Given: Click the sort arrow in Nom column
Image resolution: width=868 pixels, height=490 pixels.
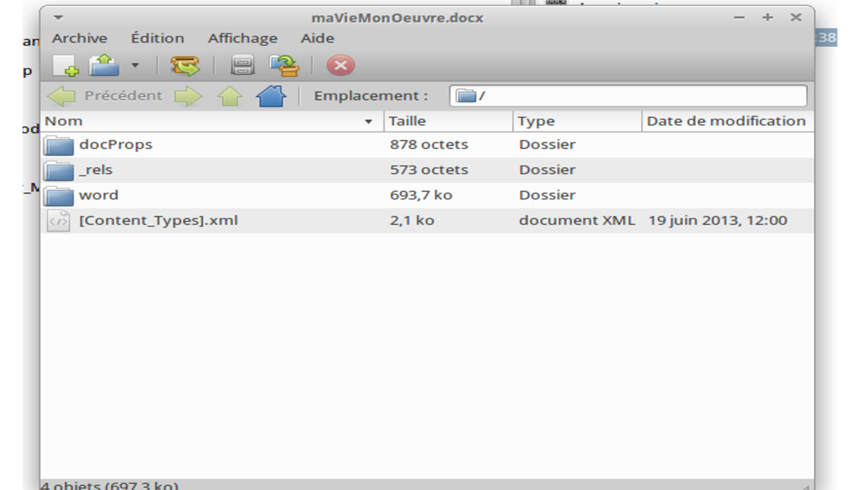Looking at the screenshot, I should click(x=368, y=122).
